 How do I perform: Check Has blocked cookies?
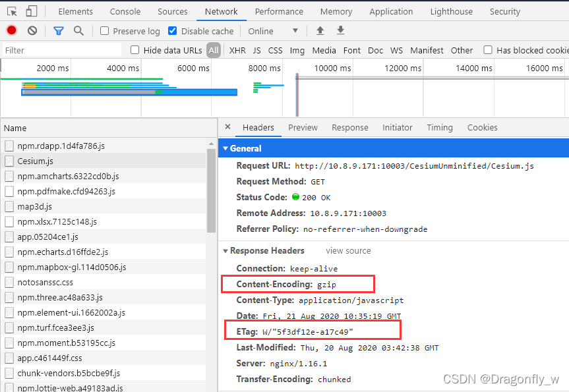click(488, 49)
